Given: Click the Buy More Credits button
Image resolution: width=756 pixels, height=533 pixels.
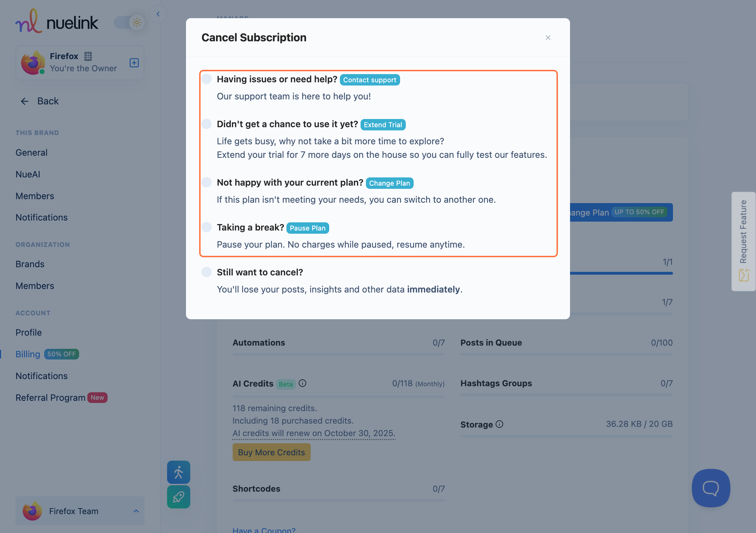Looking at the screenshot, I should click(x=271, y=452).
